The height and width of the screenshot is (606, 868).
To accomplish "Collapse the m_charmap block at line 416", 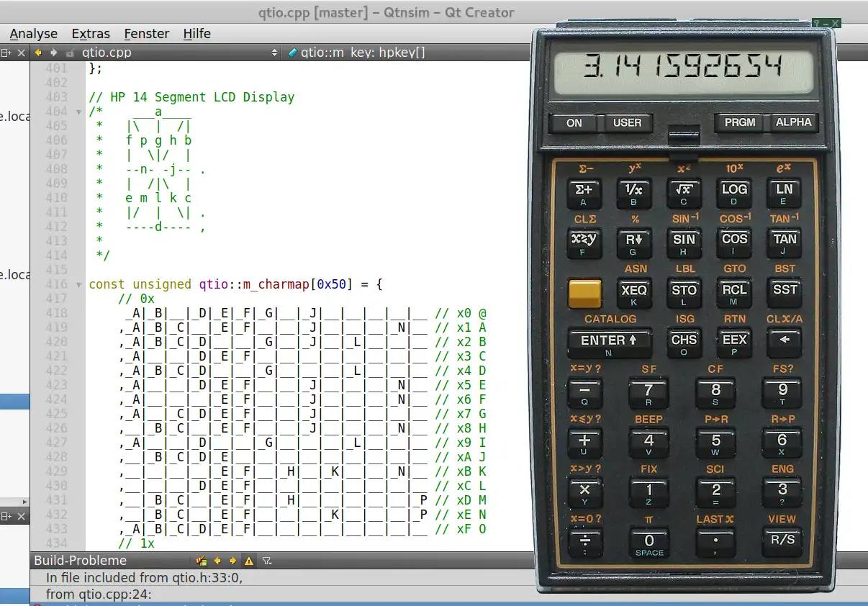I will [x=78, y=284].
